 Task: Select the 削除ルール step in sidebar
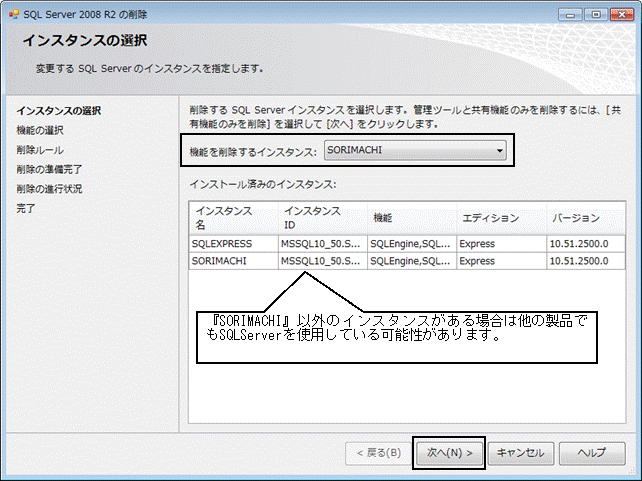[40, 150]
